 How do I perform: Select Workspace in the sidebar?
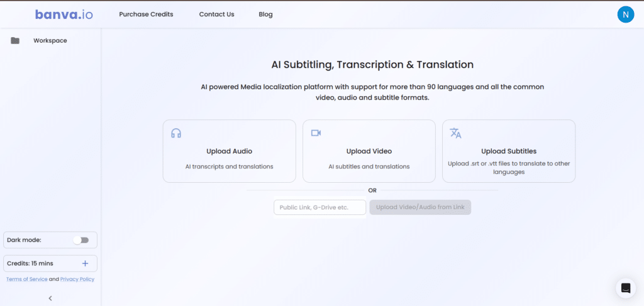point(50,41)
